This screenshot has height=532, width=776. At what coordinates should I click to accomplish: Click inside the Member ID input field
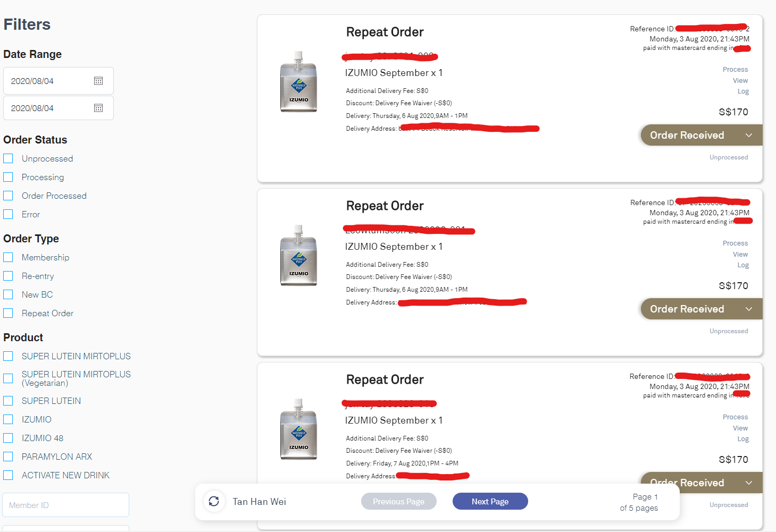click(65, 505)
